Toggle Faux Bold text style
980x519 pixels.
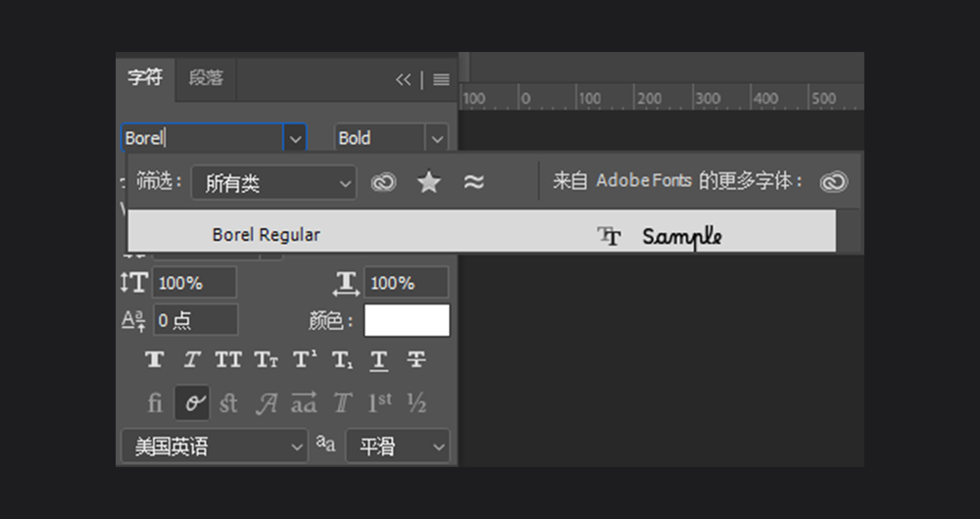click(155, 360)
